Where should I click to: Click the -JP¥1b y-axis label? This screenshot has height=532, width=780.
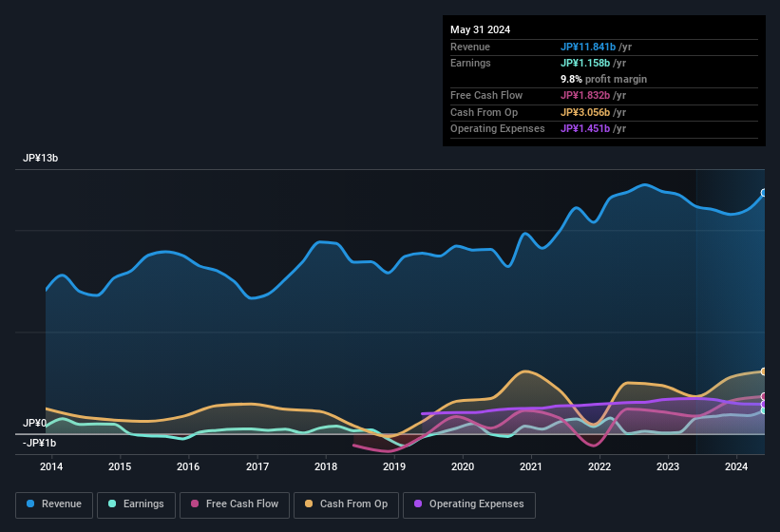tap(39, 443)
